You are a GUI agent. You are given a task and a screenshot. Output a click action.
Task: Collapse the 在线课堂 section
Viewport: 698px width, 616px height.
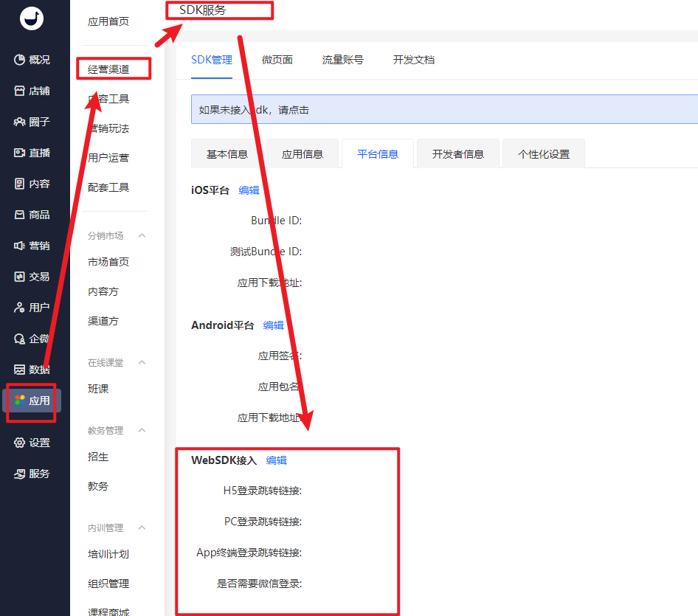coord(142,362)
